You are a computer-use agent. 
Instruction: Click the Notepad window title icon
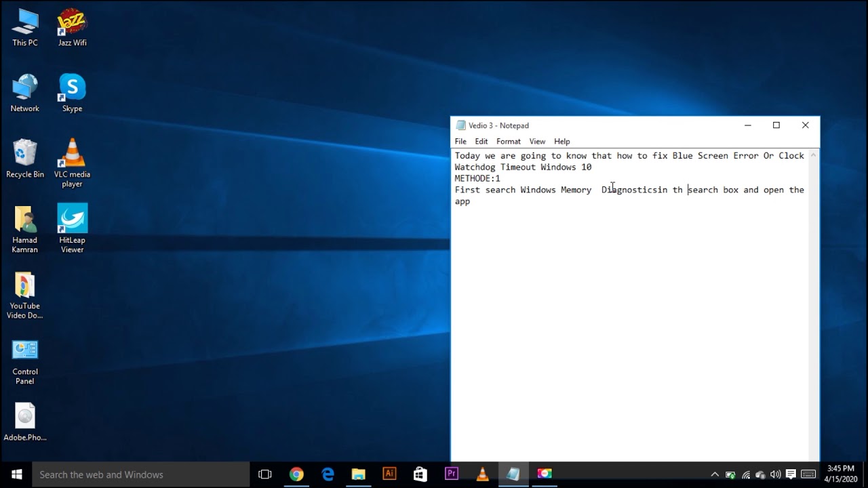point(461,125)
